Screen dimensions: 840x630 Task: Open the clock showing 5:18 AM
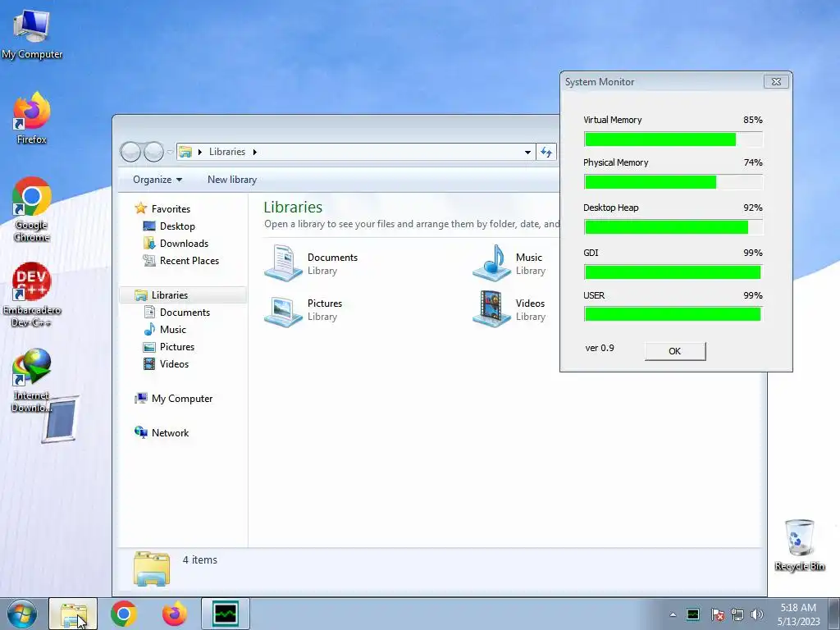point(798,614)
